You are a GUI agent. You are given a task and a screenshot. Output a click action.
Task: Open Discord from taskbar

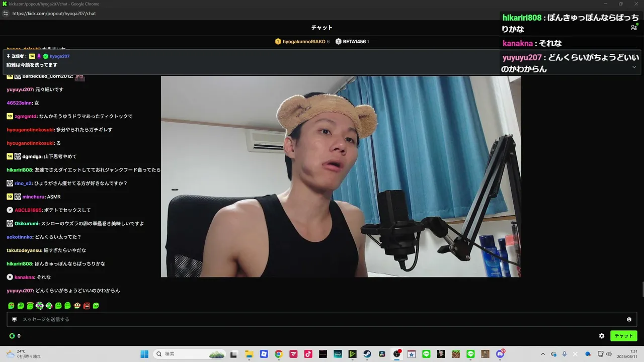pos(500,354)
